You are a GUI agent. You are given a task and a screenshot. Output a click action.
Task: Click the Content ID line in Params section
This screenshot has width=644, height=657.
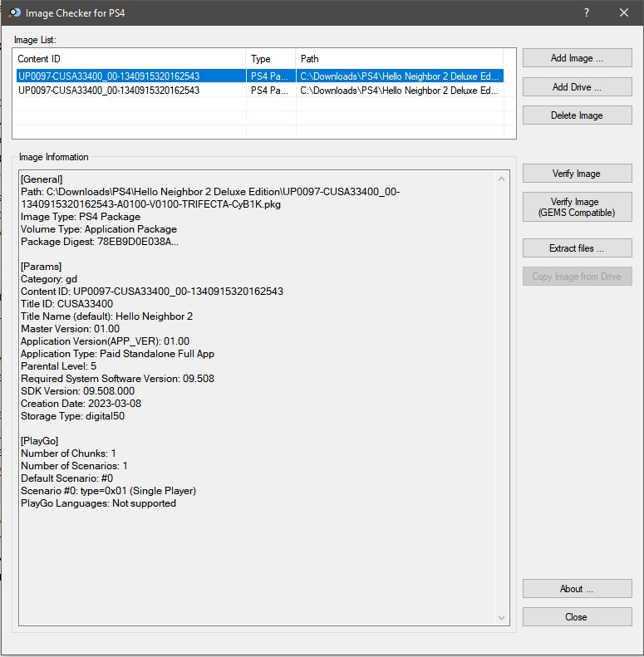152,292
